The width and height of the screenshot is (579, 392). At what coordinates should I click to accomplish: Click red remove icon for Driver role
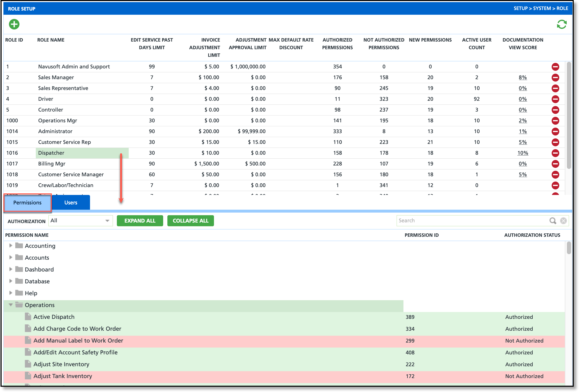555,99
